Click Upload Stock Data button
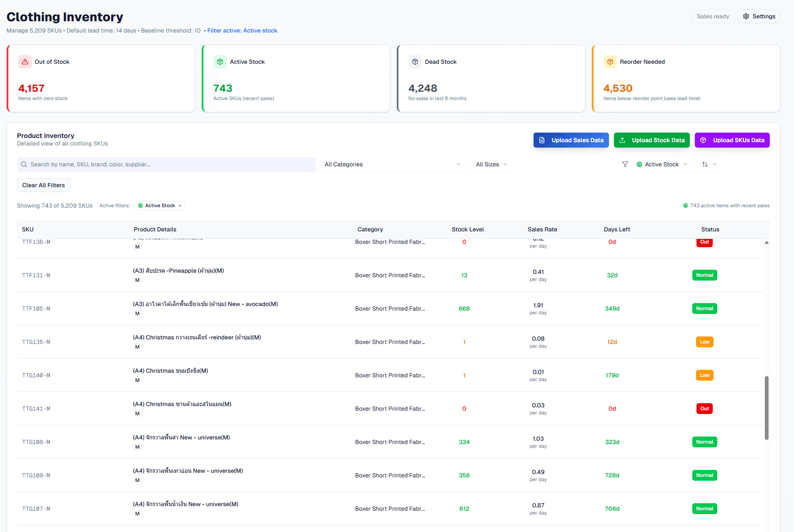 [x=652, y=140]
